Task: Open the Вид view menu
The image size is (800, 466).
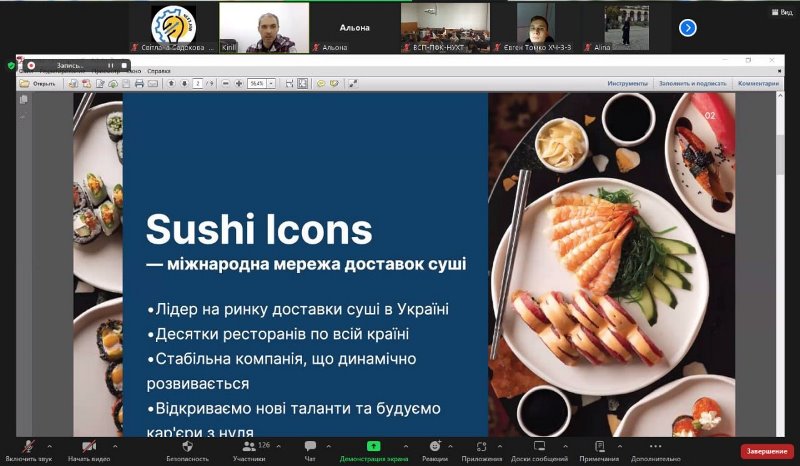Action: coord(782,12)
